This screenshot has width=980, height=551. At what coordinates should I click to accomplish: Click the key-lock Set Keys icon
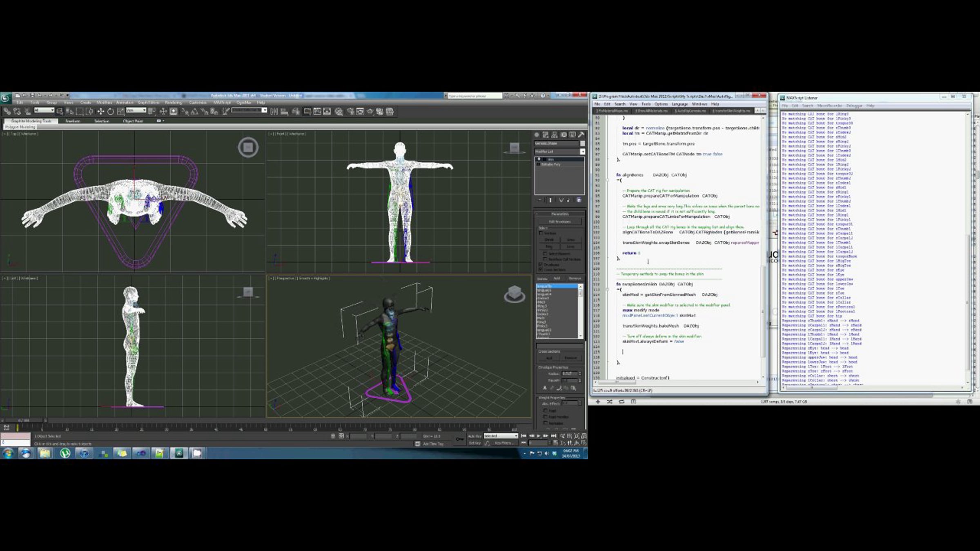tap(460, 439)
